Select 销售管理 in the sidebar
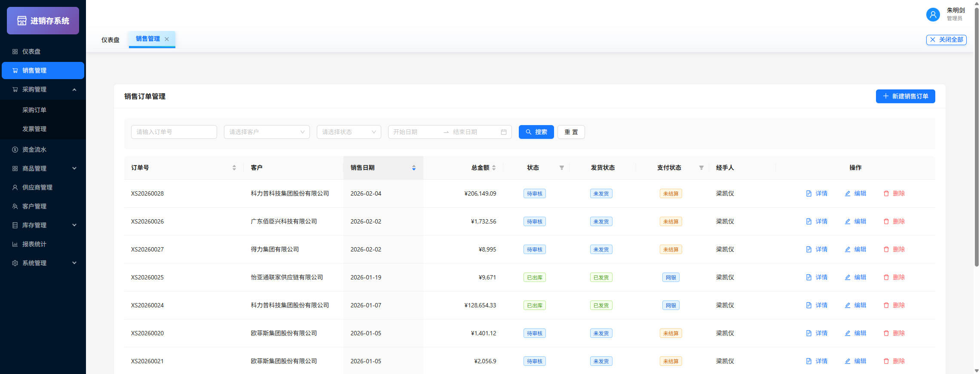The image size is (980, 374). tap(43, 71)
